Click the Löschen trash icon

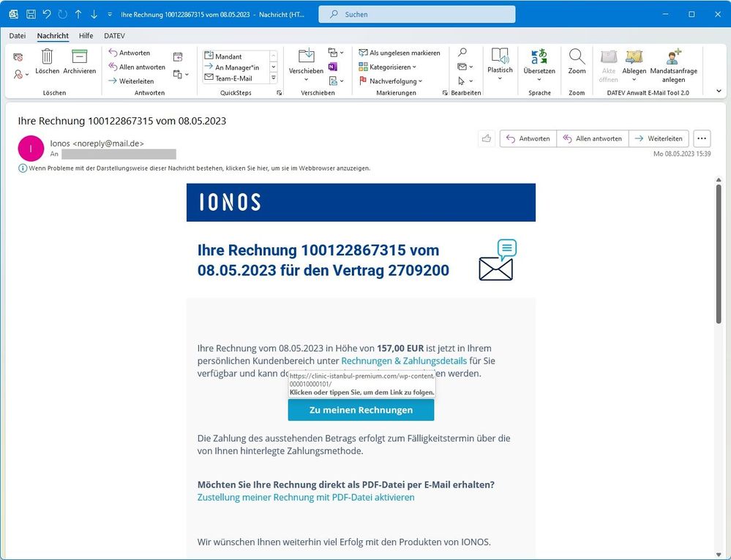click(47, 57)
